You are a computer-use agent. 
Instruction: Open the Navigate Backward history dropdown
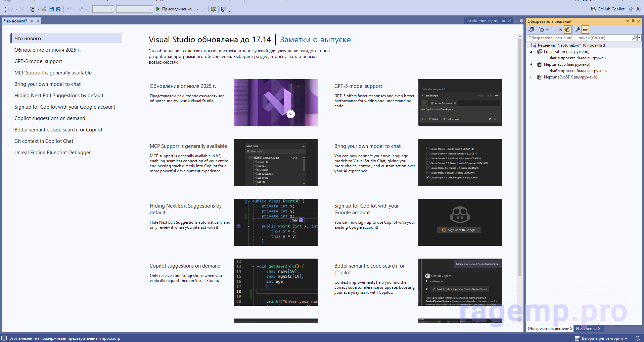pos(16,9)
